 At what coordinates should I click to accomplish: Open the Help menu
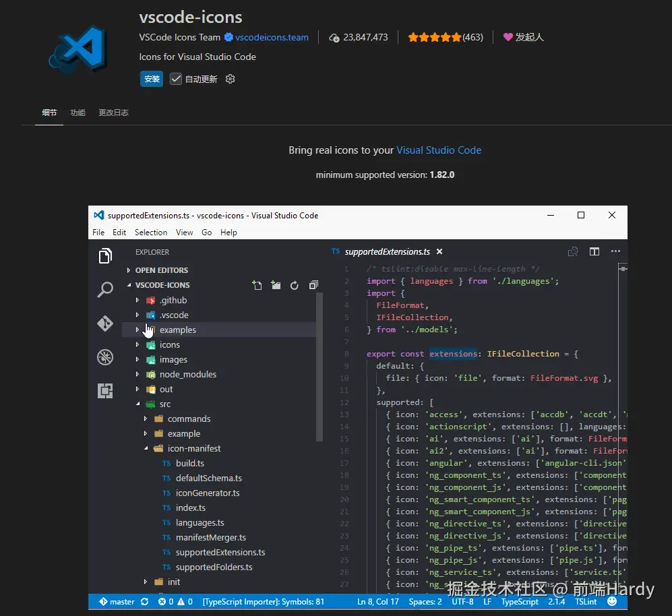[228, 233]
